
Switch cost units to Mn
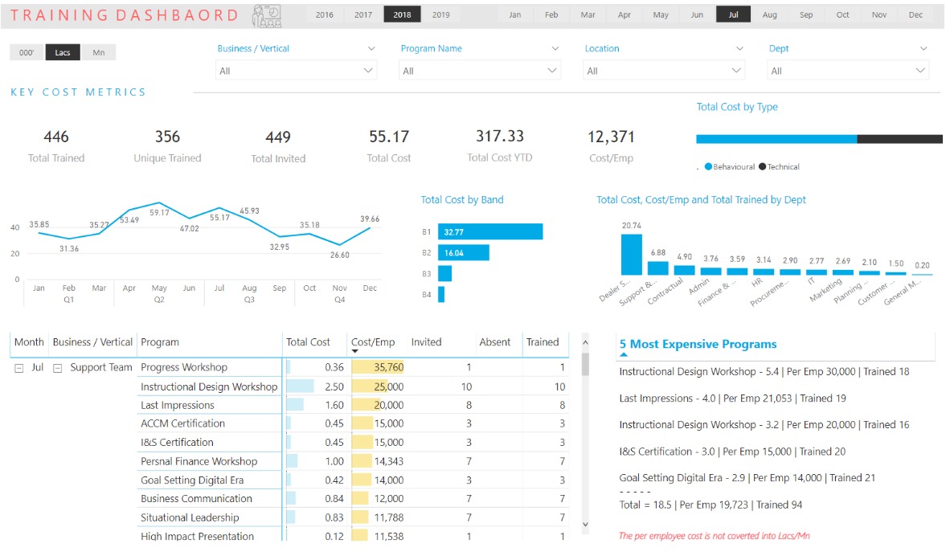pos(99,52)
